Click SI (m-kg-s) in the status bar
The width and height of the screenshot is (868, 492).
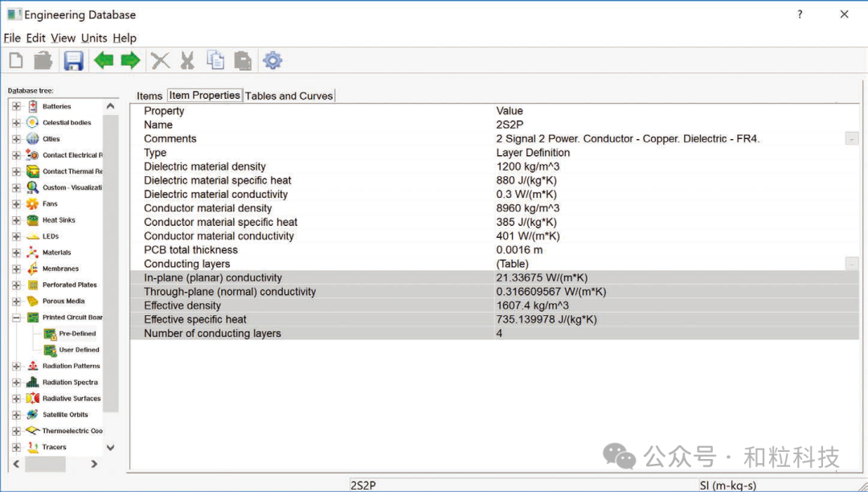pos(728,486)
